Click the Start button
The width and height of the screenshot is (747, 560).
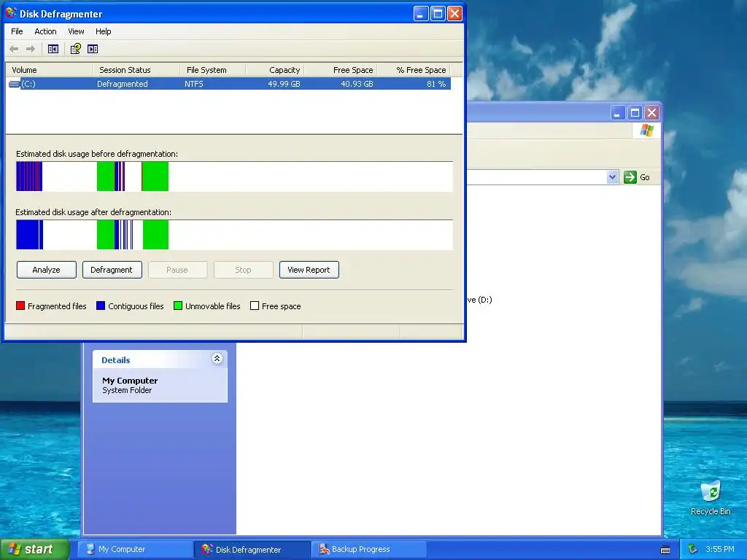pos(34,549)
